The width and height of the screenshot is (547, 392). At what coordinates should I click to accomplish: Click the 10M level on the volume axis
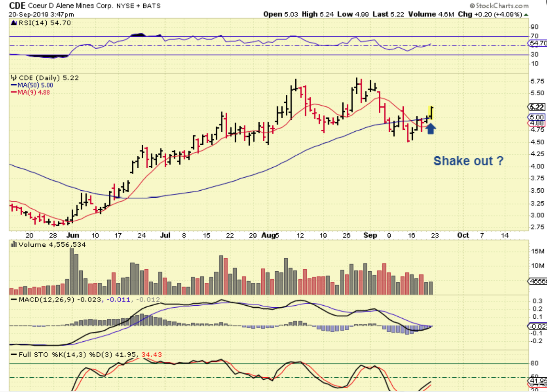point(538,266)
